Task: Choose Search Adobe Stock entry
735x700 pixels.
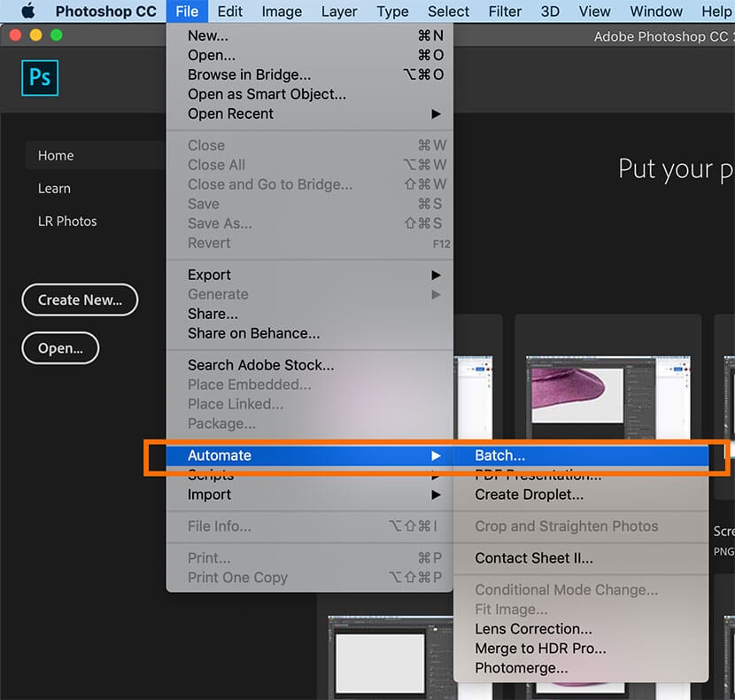Action: [x=260, y=365]
